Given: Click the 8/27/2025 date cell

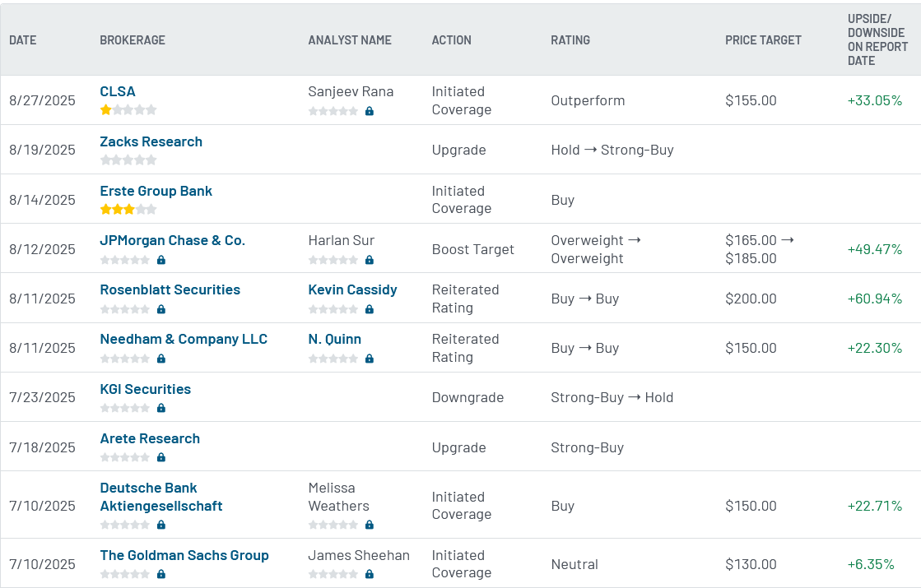Looking at the screenshot, I should point(42,100).
